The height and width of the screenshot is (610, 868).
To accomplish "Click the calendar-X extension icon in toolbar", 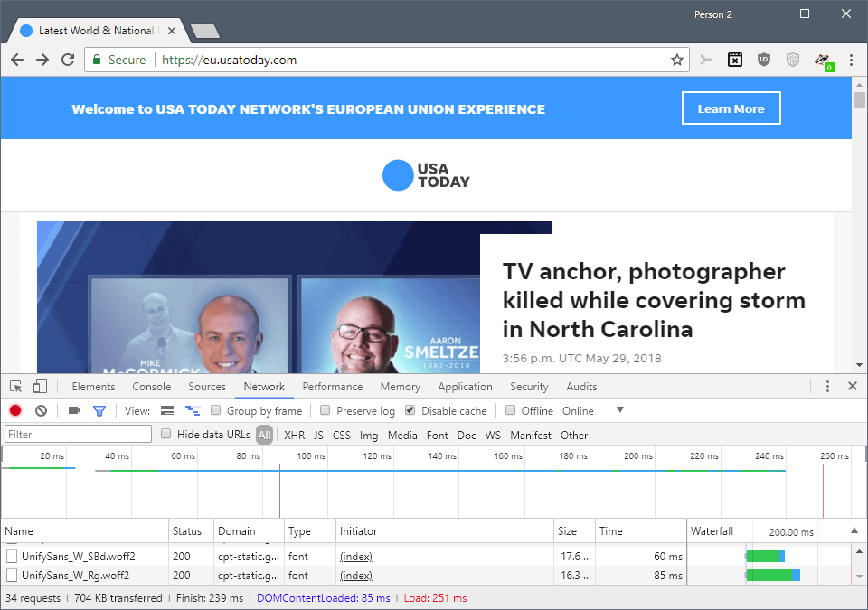I will 734,60.
